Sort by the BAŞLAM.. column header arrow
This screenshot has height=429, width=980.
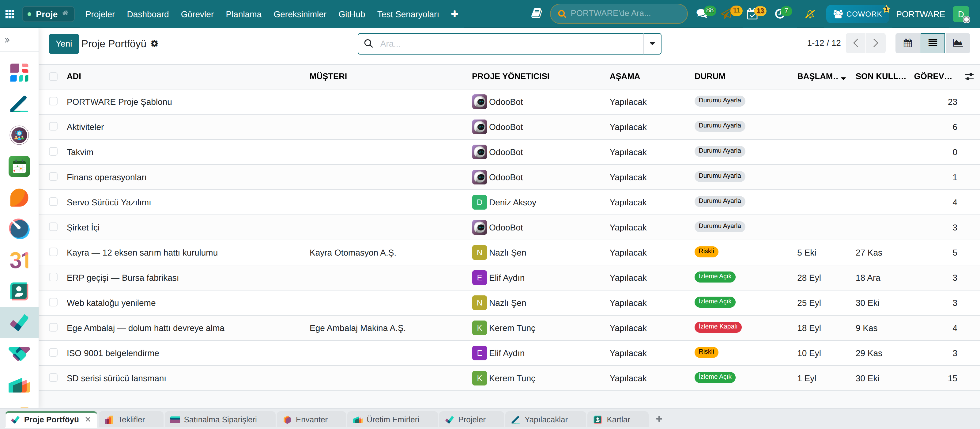843,78
